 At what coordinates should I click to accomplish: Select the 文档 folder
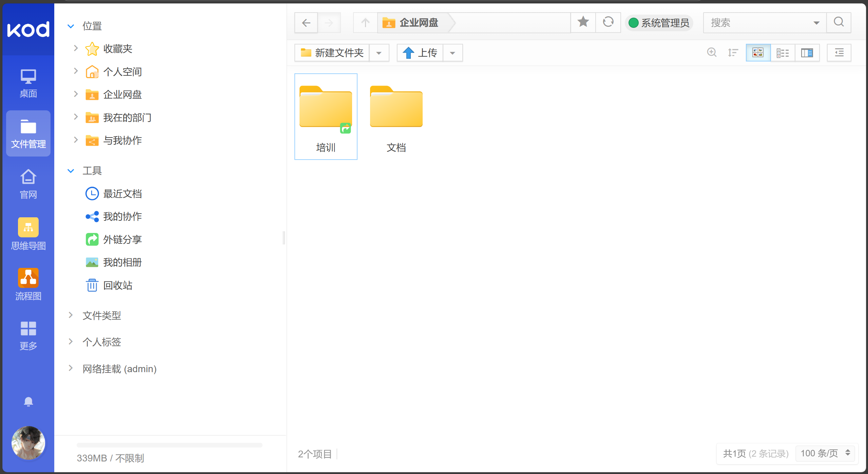click(396, 116)
